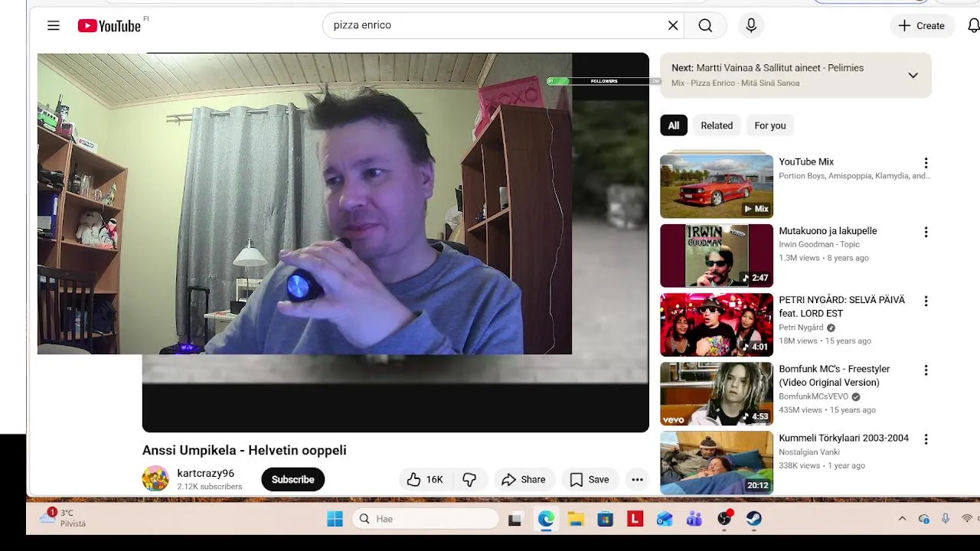This screenshot has width=980, height=551.
Task: Click the tray microphone icon
Action: pos(946,519)
